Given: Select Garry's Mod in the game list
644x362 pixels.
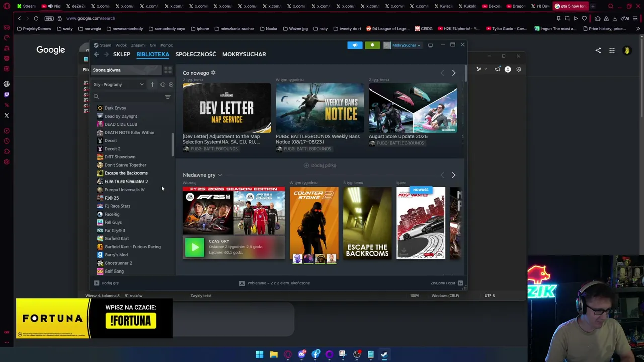Looking at the screenshot, I should tap(116, 255).
